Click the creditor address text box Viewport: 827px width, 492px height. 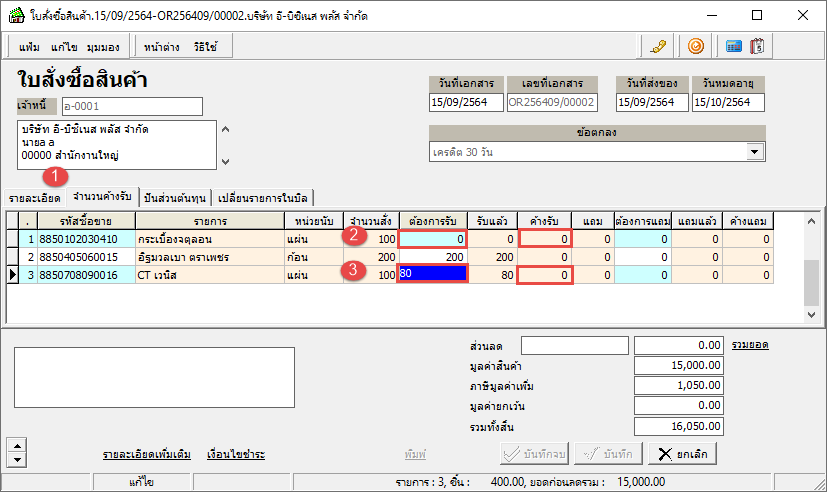[117, 145]
